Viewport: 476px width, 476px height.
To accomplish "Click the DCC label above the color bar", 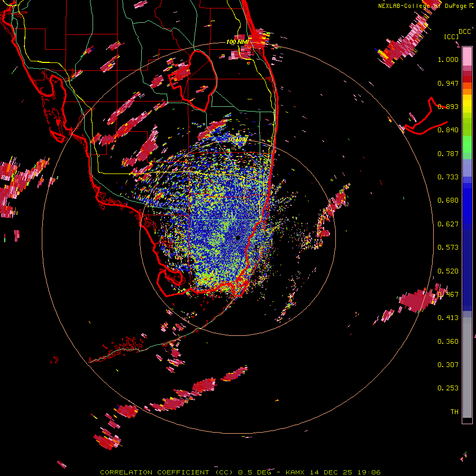I will (464, 32).
